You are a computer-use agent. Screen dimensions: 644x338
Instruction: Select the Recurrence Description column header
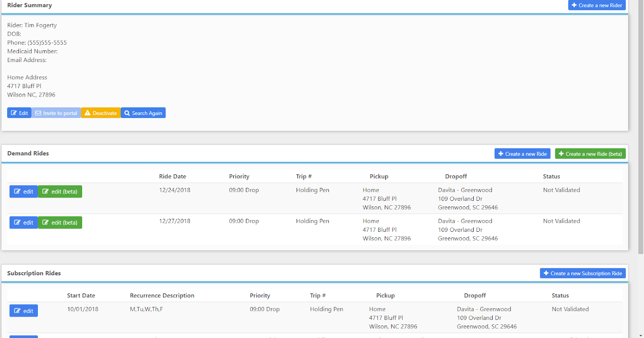pos(162,295)
